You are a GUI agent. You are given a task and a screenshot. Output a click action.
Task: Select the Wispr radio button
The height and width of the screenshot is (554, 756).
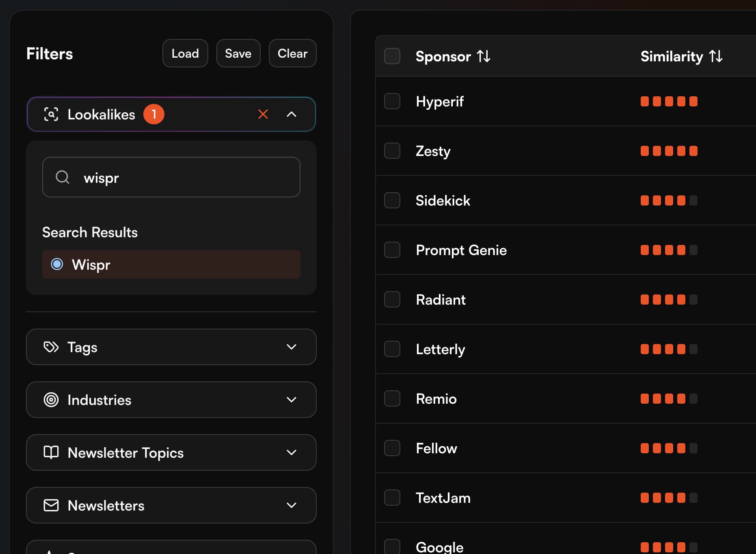click(57, 264)
